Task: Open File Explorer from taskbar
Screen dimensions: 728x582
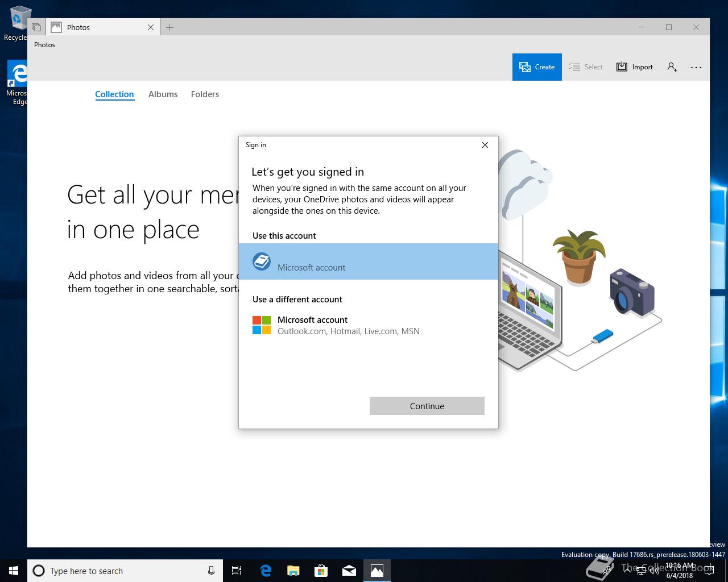Action: click(293, 571)
